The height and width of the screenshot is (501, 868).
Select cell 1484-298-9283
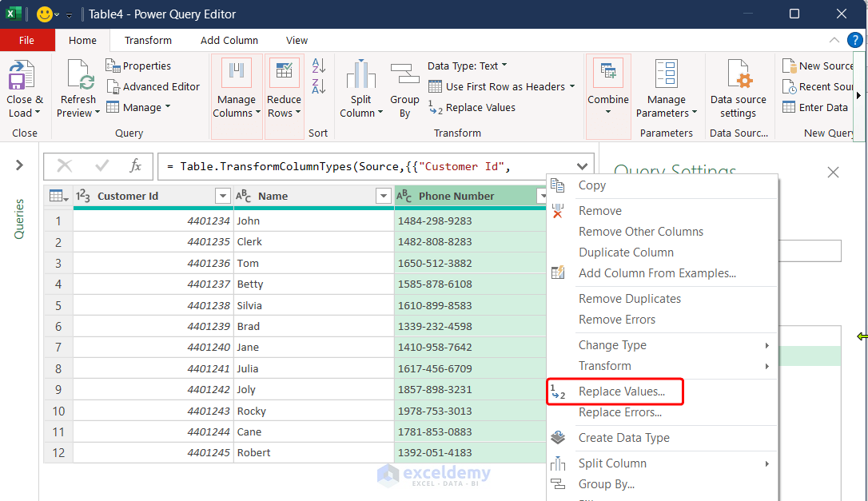click(x=471, y=221)
